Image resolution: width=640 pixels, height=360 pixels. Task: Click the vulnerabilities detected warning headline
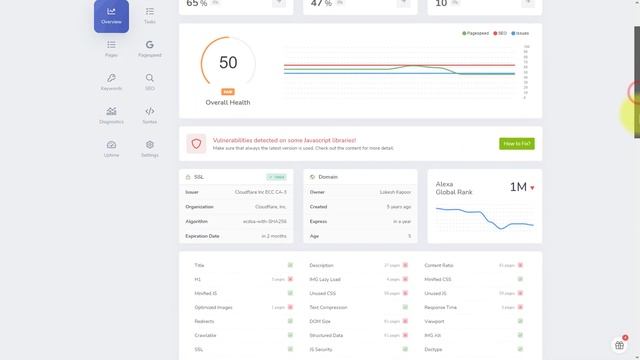(284, 140)
